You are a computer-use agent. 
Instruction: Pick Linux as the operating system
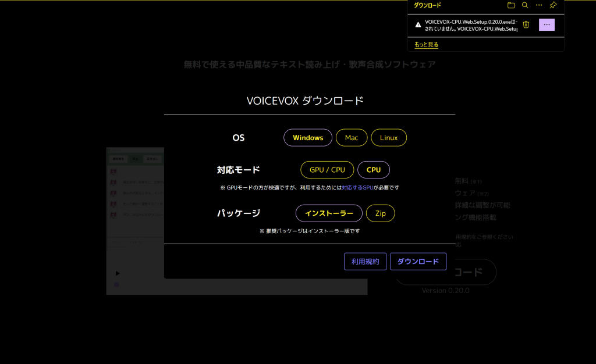389,138
